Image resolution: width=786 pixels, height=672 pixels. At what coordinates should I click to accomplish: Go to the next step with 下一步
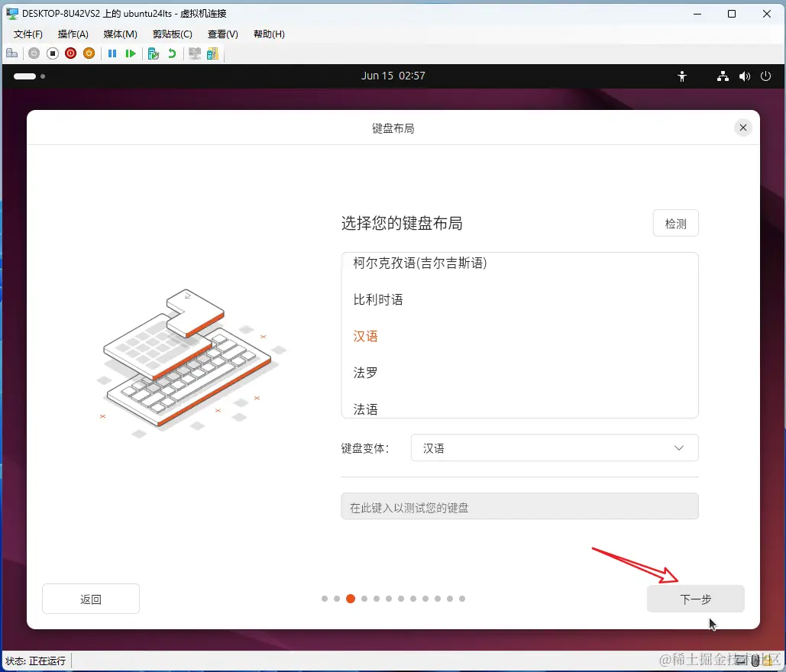pyautogui.click(x=695, y=599)
